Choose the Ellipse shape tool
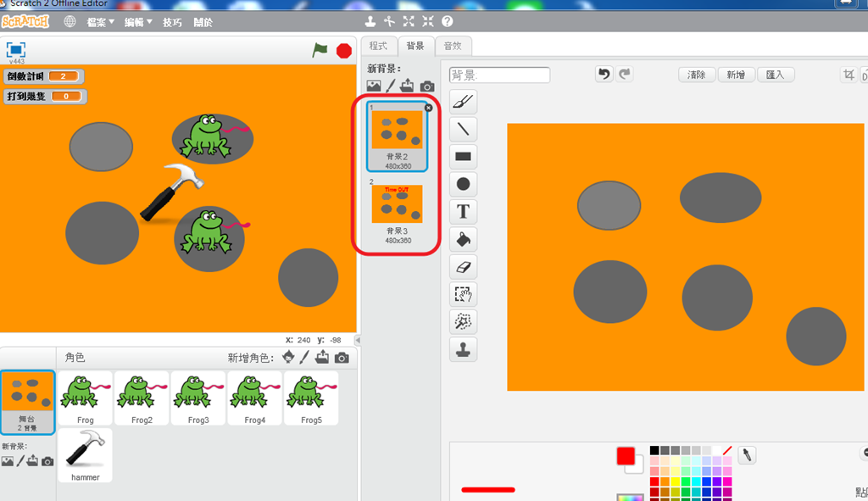Viewport: 868px width, 501px height. point(464,184)
